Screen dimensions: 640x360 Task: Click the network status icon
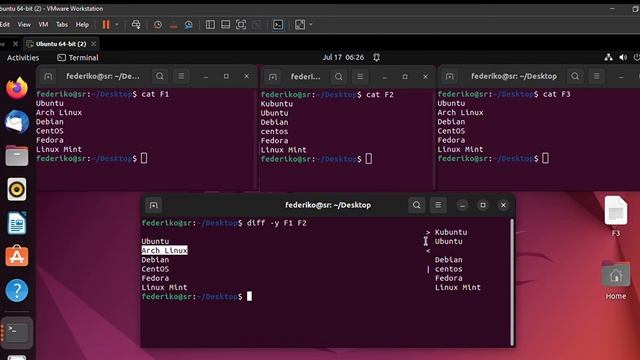[x=608, y=58]
